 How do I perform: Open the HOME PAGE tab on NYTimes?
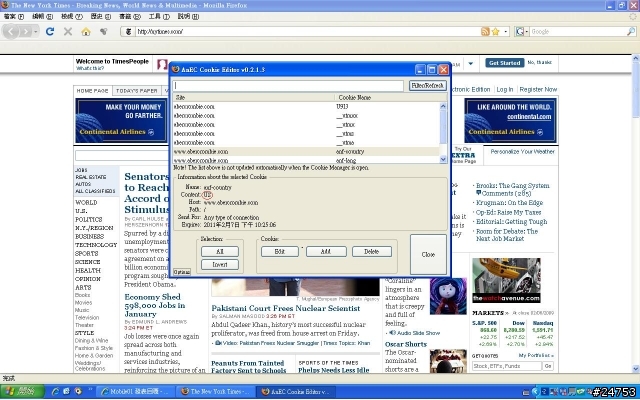(92, 91)
